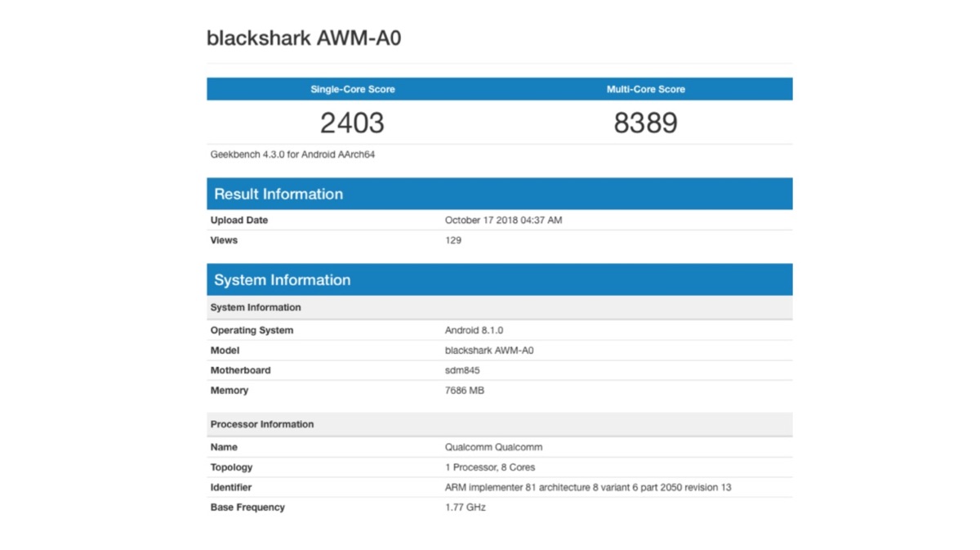This screenshot has height=550, width=980.
Task: Click the blue System Information section header
Action: point(282,280)
